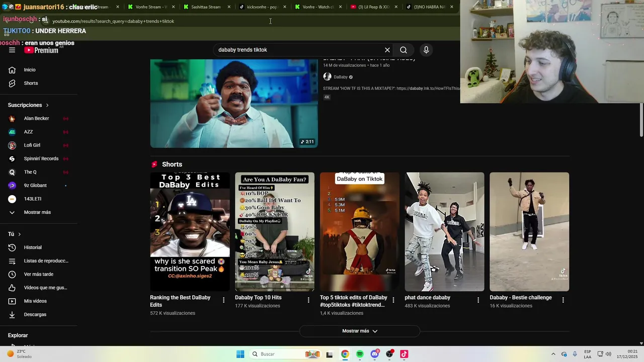Click the Explorar section heading
The image size is (644, 362).
tap(18, 335)
